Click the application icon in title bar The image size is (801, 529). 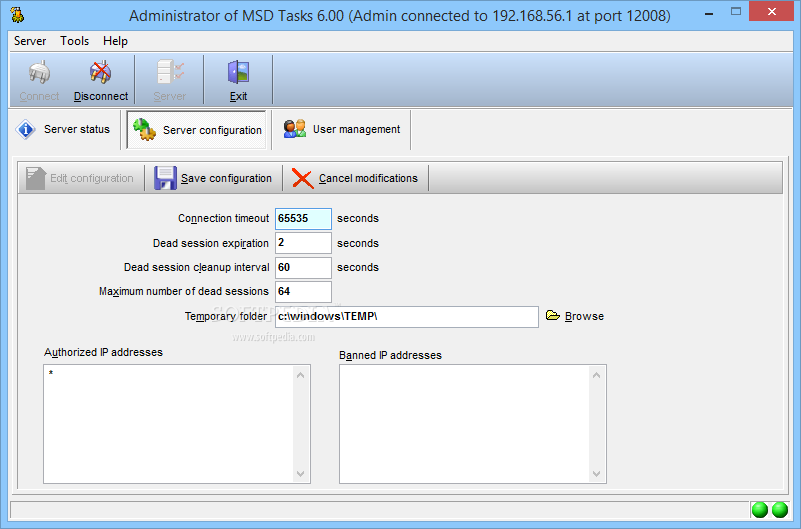click(x=17, y=15)
